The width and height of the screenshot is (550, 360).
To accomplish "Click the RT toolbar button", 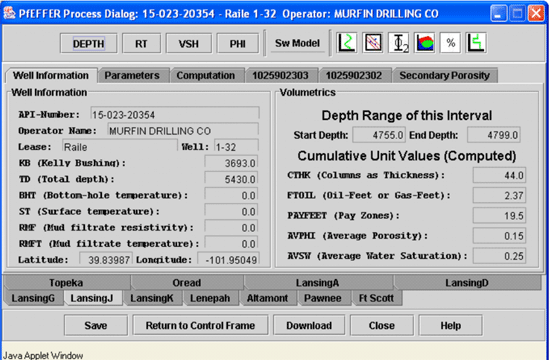I will click(x=141, y=44).
